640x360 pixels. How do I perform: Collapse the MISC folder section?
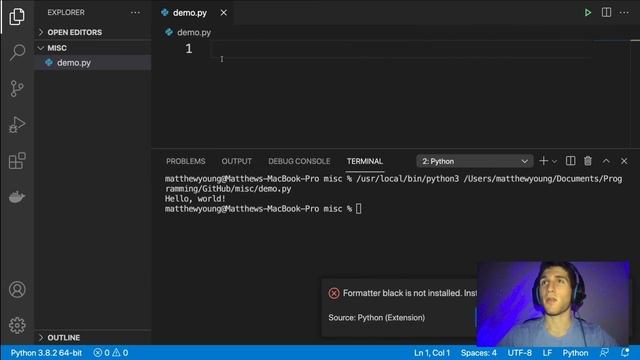click(93, 48)
